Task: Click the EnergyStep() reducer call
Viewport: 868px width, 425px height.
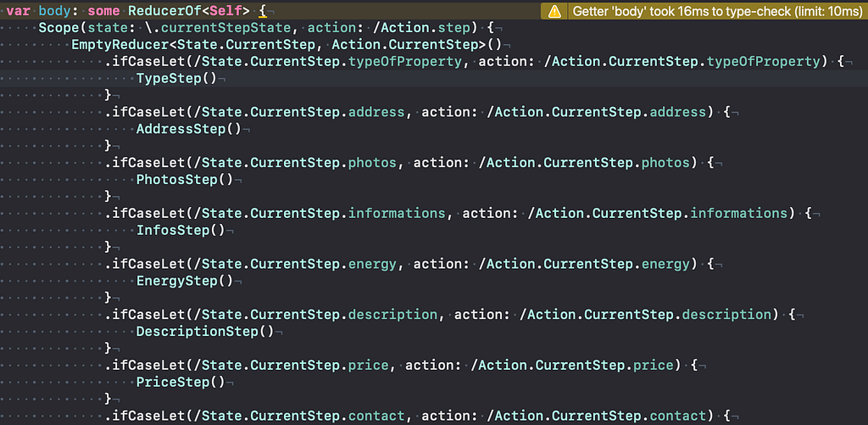Action: point(185,281)
